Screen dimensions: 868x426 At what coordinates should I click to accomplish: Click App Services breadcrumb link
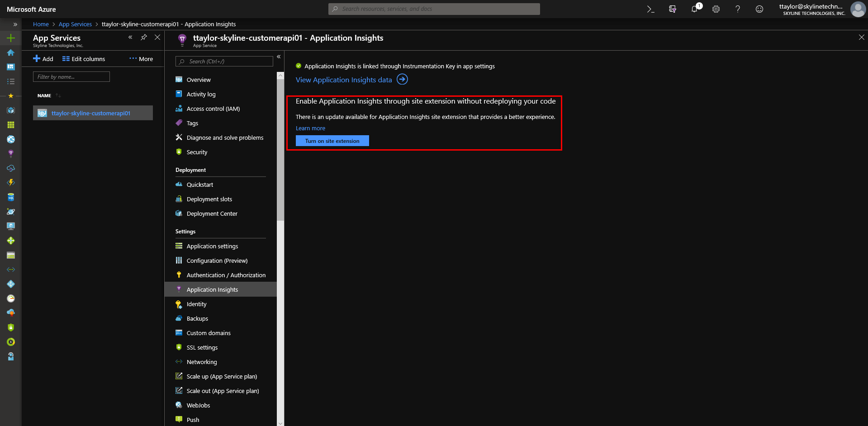(x=75, y=24)
